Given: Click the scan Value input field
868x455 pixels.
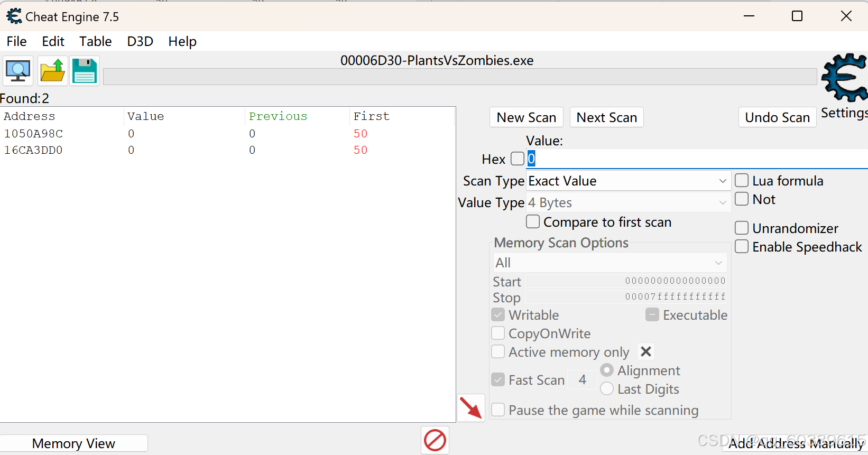Looking at the screenshot, I should pyautogui.click(x=697, y=159).
